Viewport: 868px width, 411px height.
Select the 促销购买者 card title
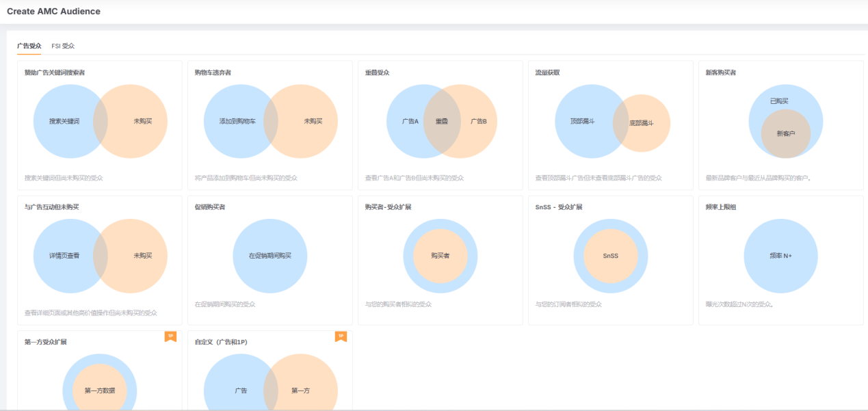210,207
